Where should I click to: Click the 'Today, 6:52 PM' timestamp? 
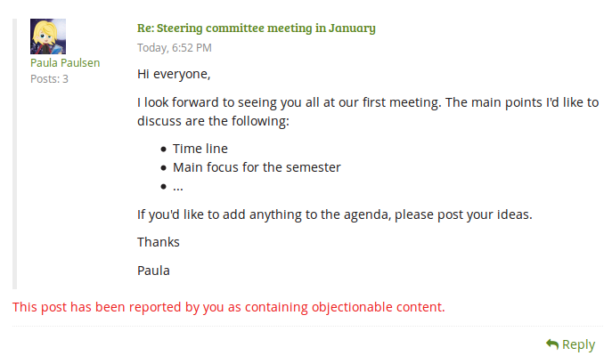point(175,47)
